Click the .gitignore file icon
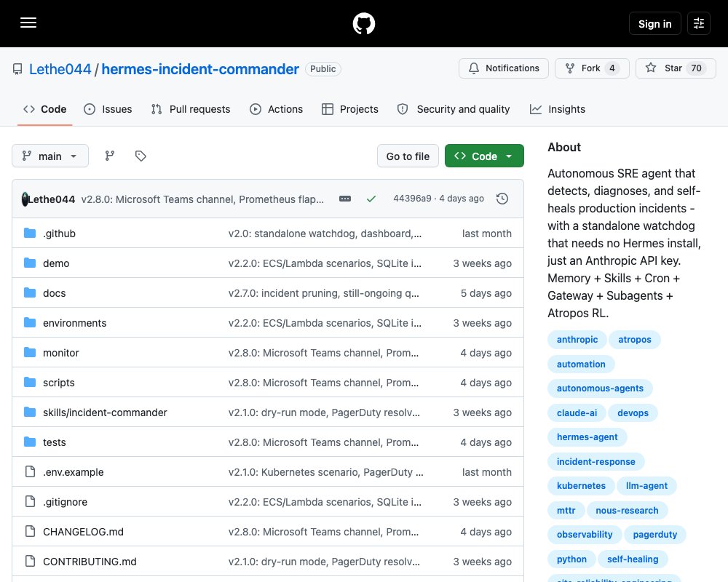Image resolution: width=728 pixels, height=582 pixels. pyautogui.click(x=30, y=502)
